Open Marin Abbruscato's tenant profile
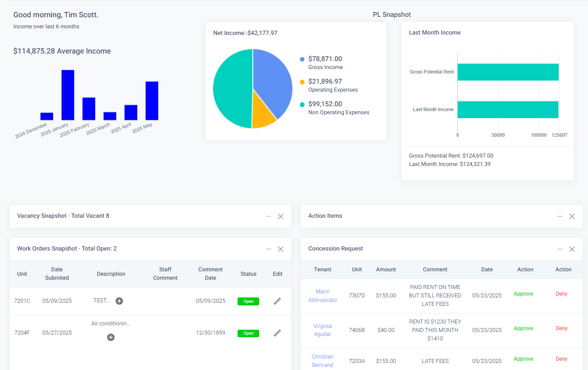Viewport: 588px width, 370px height. [323, 296]
